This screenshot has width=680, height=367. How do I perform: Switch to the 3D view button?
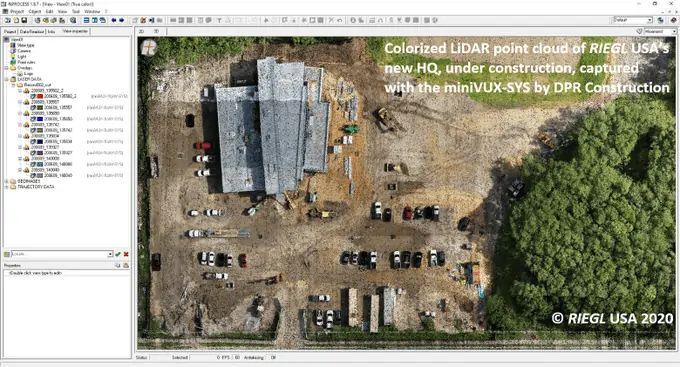click(156, 31)
